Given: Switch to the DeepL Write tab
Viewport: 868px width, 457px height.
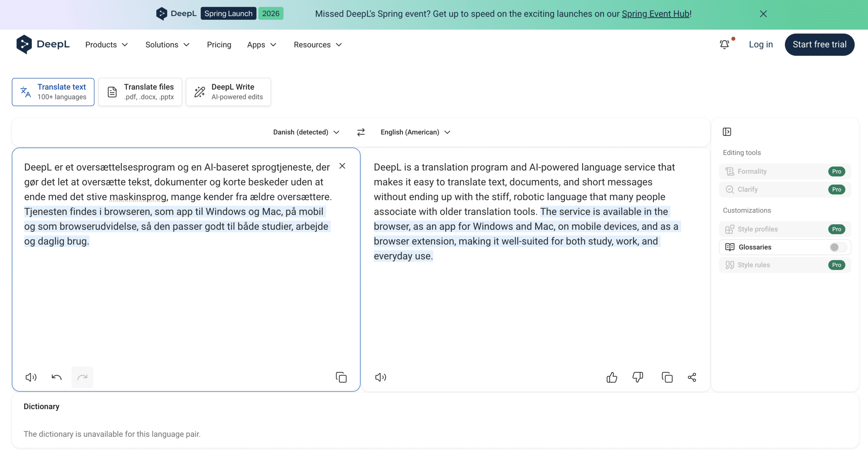Looking at the screenshot, I should click(228, 92).
